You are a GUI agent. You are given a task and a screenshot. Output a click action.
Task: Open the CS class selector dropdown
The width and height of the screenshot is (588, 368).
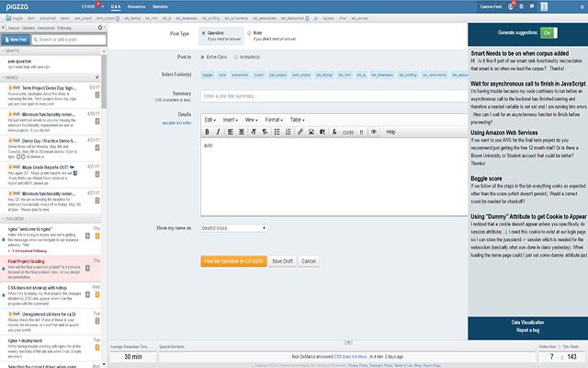tap(92, 6)
